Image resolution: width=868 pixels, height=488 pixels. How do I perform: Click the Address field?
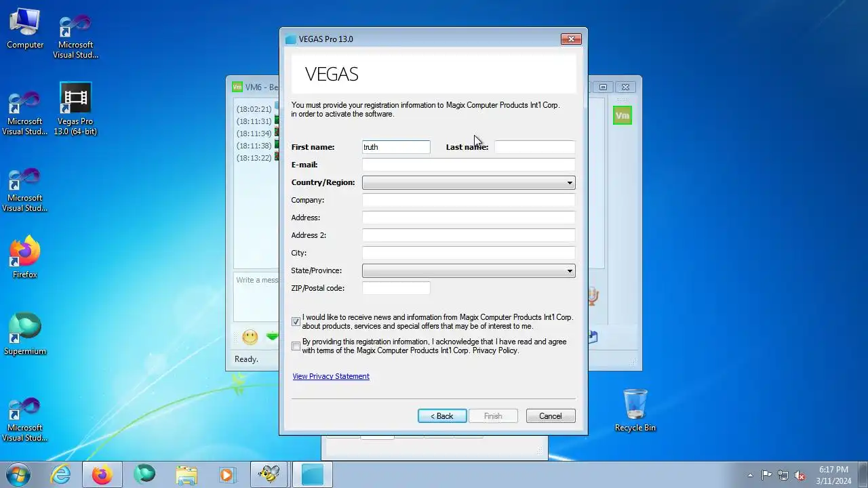pos(469,218)
